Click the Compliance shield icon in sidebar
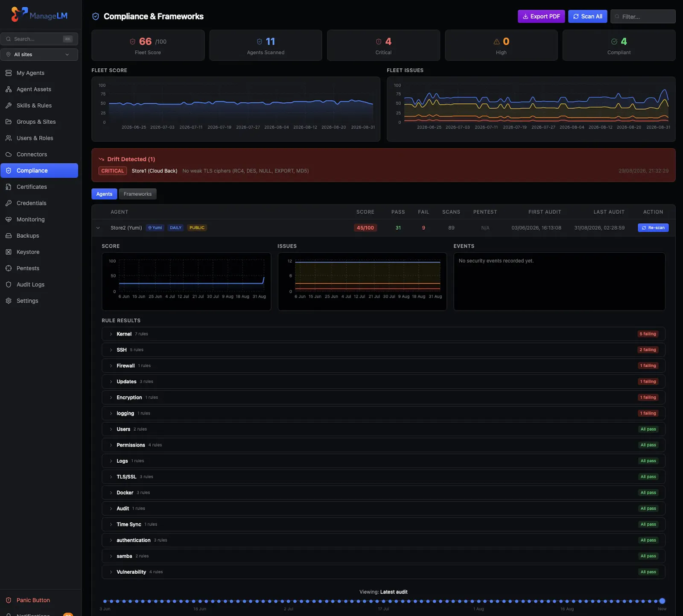Screen dimensions: 683x616 [x=9, y=170]
